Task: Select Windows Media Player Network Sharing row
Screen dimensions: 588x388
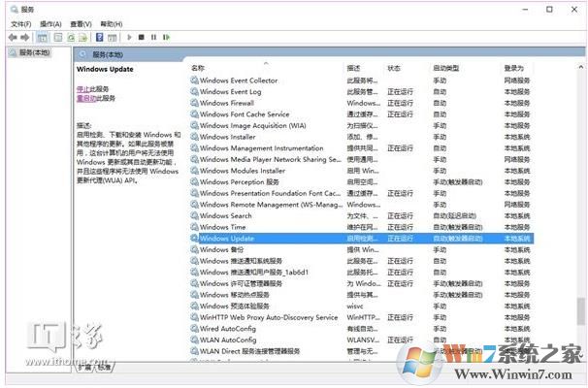Action: coord(362,159)
